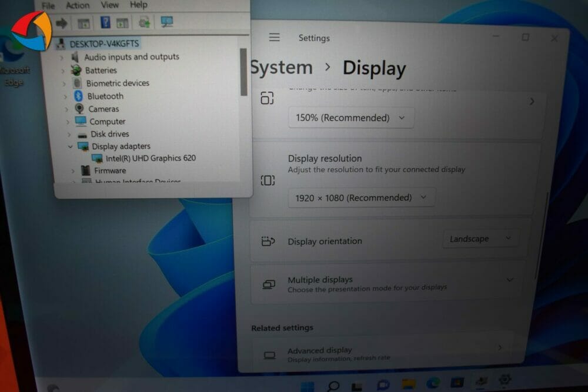Maximize the Settings window
Image resolution: width=588 pixels, height=392 pixels.
(x=525, y=37)
